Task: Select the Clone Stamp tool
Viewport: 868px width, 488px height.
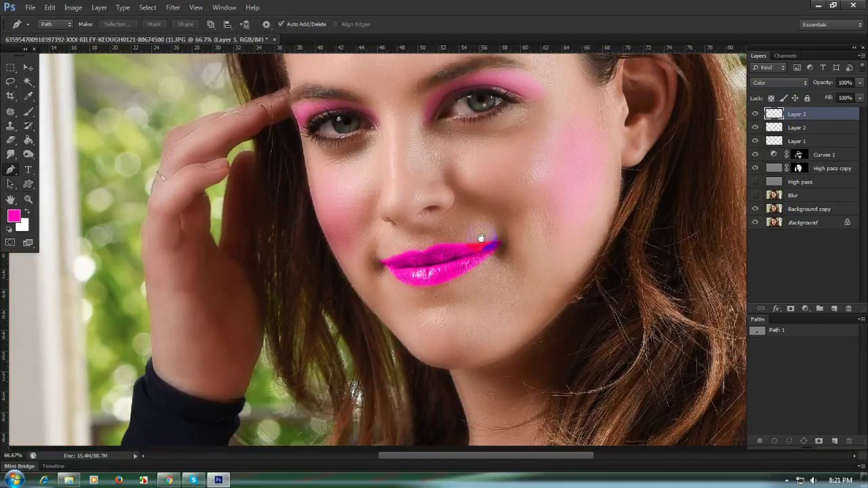Action: tap(11, 126)
